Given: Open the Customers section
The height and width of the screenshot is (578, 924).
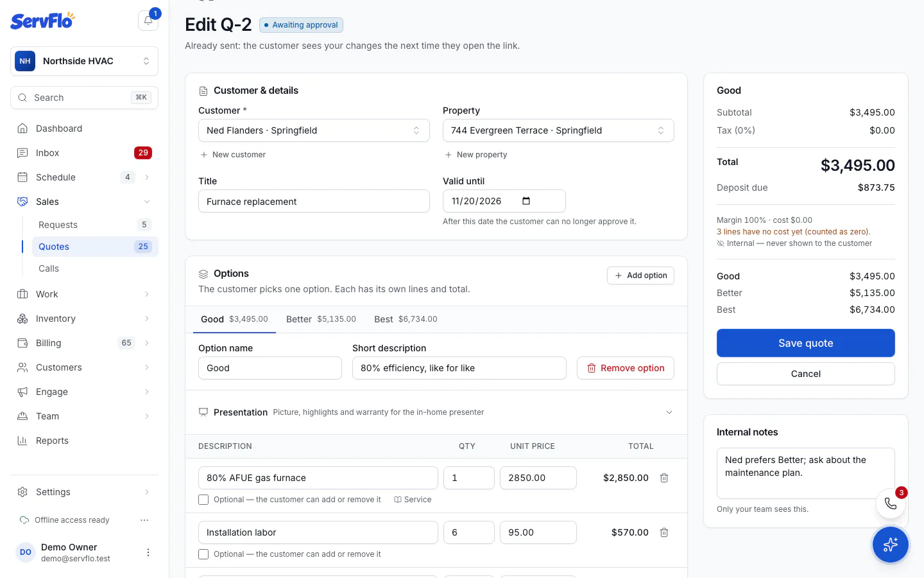Looking at the screenshot, I should [x=84, y=367].
